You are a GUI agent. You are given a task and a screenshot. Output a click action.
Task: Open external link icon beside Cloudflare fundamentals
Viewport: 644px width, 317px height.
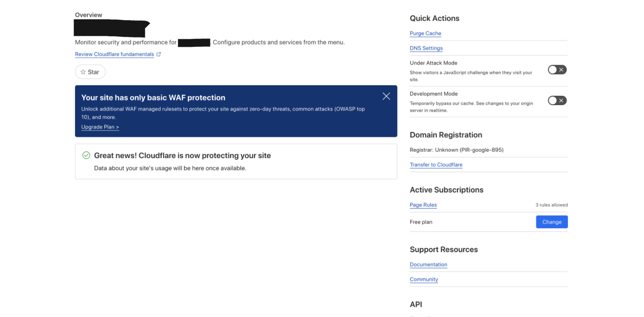pyautogui.click(x=159, y=54)
